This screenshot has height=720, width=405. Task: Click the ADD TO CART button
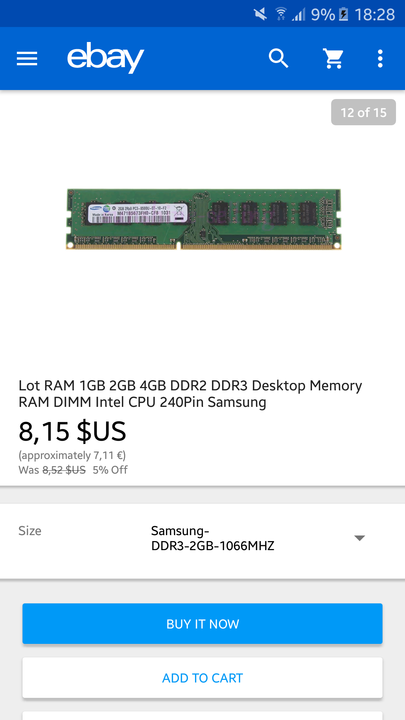202,678
